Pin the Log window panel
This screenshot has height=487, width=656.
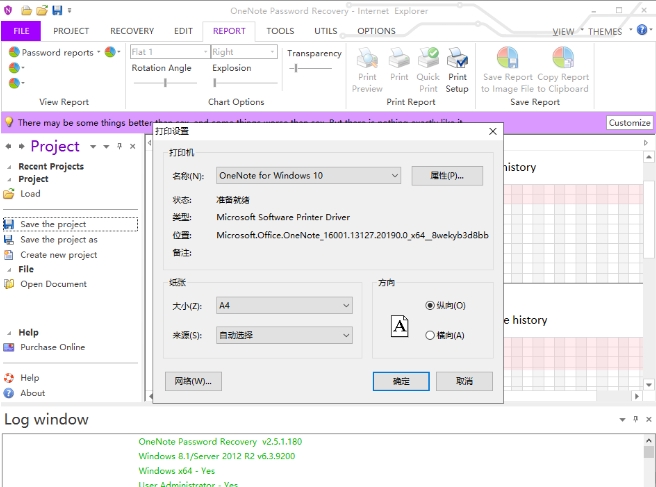pyautogui.click(x=636, y=419)
